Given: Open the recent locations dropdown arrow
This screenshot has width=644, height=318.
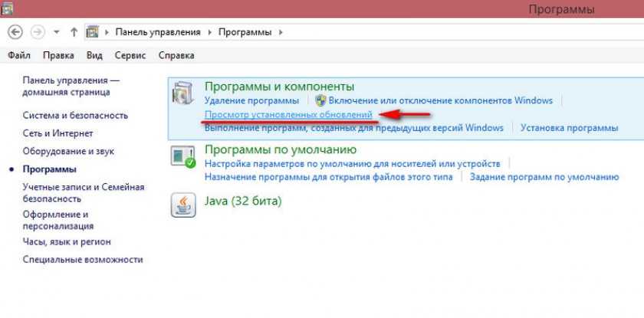Looking at the screenshot, I should tap(57, 33).
